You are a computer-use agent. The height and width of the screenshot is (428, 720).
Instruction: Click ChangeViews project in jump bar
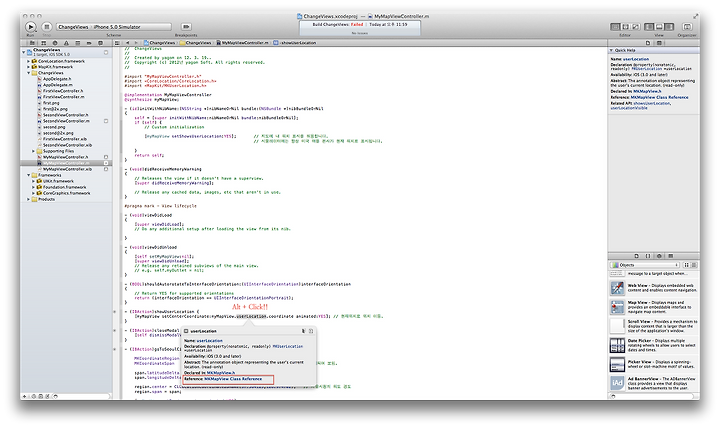160,43
